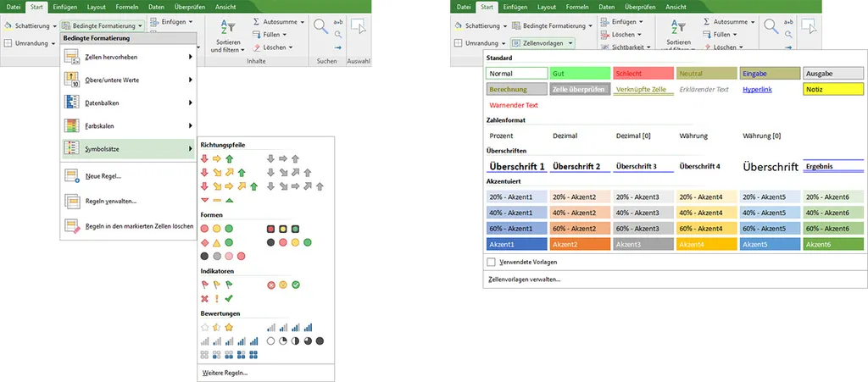The image size is (868, 382).
Task: Choose the three colored flags icon set
Action: 216,285
